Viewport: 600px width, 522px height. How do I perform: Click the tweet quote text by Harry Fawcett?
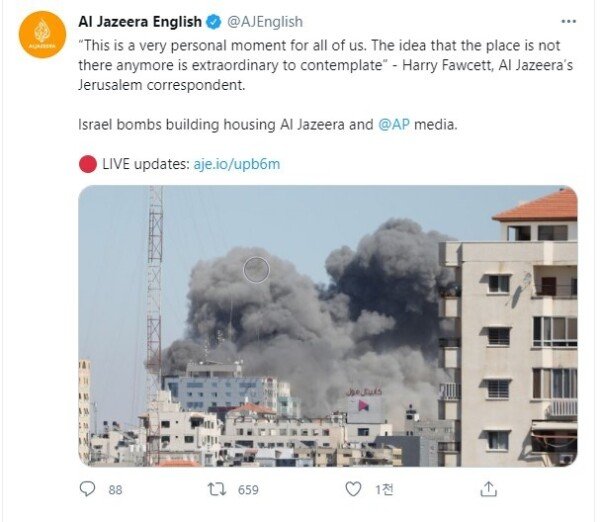(325, 65)
